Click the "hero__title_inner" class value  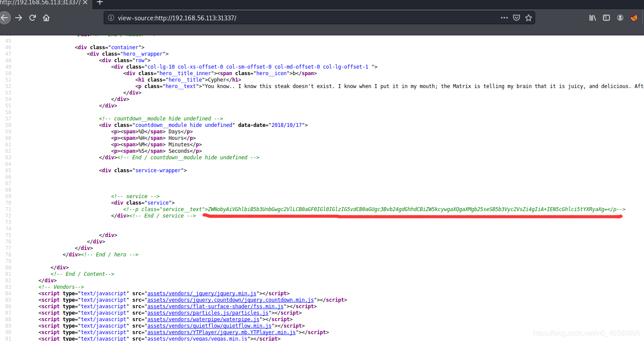pyautogui.click(x=187, y=73)
